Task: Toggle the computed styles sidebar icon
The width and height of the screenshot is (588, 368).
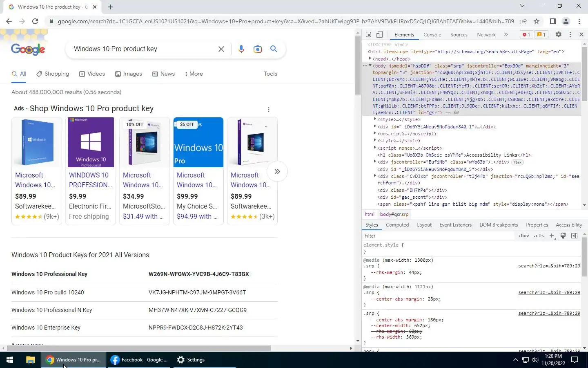Action: pyautogui.click(x=574, y=236)
